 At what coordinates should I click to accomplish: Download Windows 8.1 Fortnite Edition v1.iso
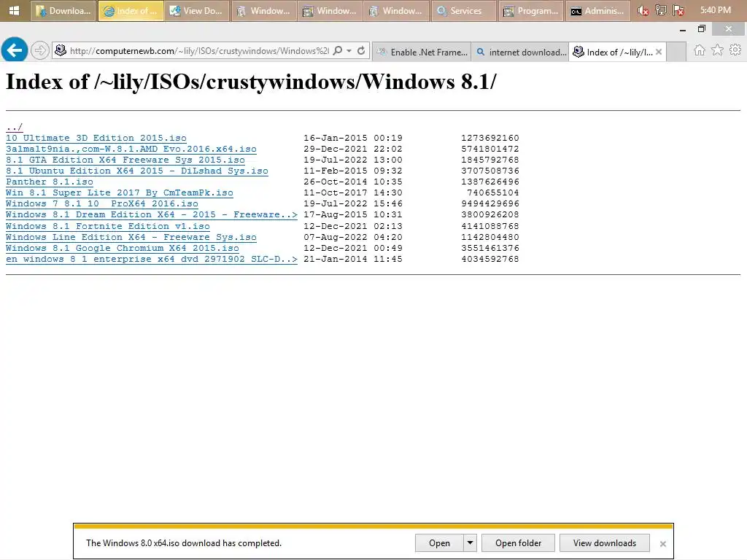(x=108, y=226)
